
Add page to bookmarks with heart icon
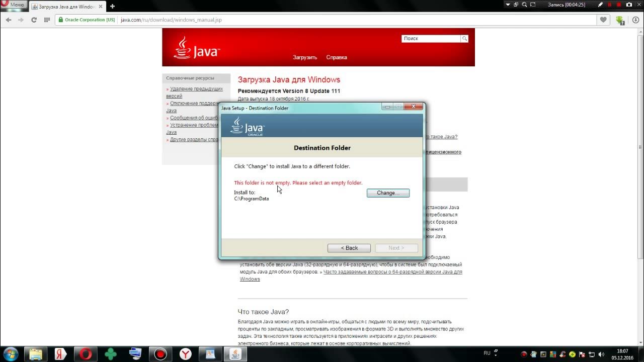click(603, 20)
